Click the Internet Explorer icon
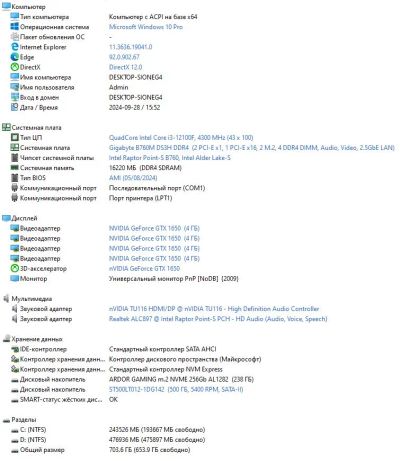This screenshot has width=400, height=461. [x=14, y=47]
